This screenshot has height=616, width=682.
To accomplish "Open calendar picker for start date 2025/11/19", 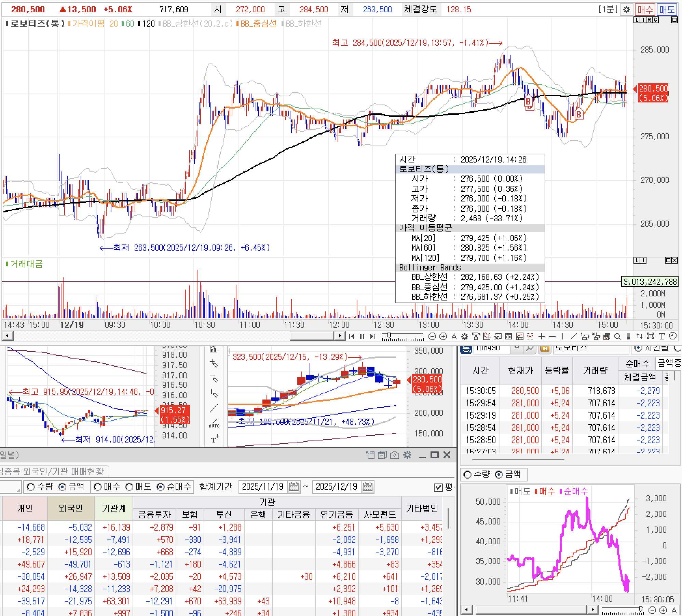I will click(294, 487).
